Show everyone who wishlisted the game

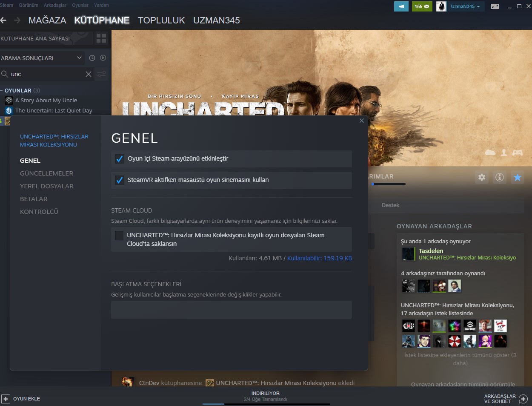click(x=460, y=359)
